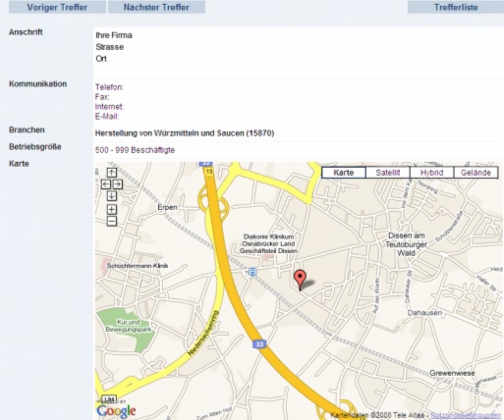Viewport: 504px width, 420px height.
Task: Pan the map up with arrow
Action: pos(112,173)
